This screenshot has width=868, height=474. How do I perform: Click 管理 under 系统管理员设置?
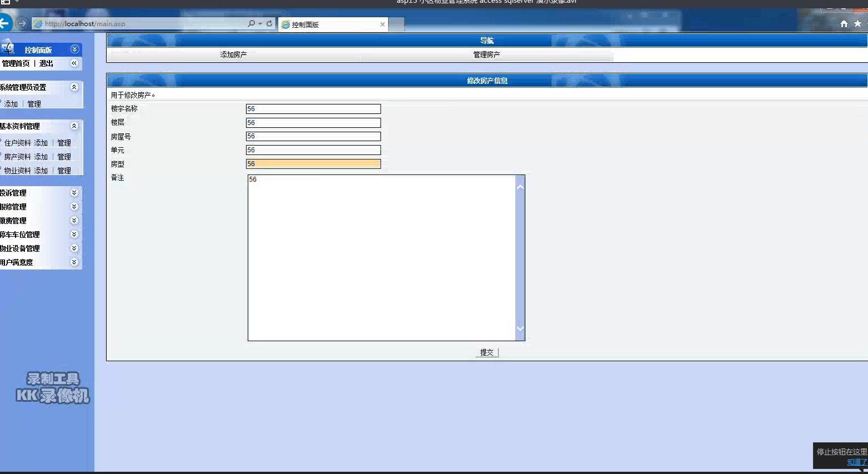click(x=34, y=104)
